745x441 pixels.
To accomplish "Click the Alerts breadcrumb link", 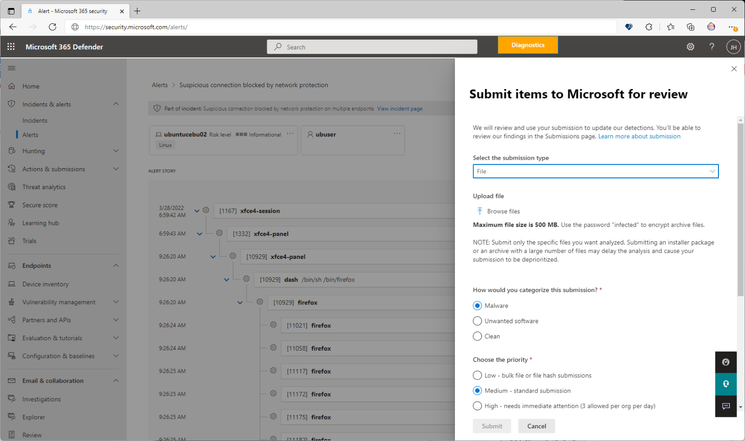I will tap(160, 85).
